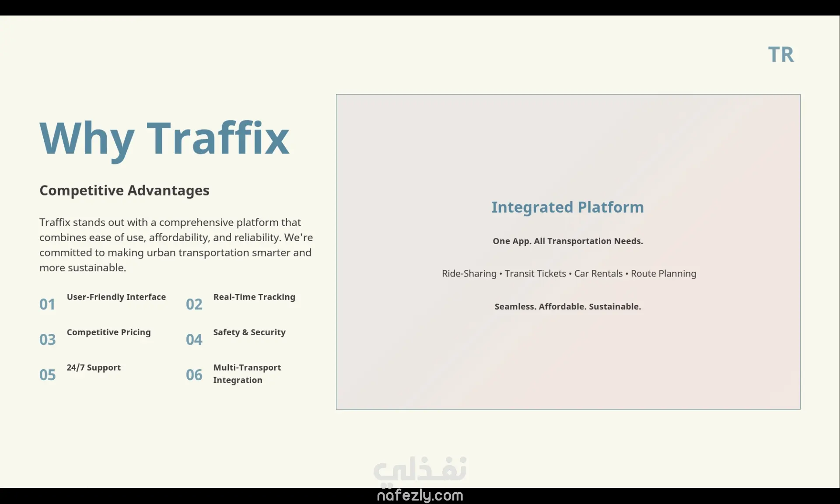The image size is (840, 504).
Task: Click the number 02 marker
Action: click(194, 304)
